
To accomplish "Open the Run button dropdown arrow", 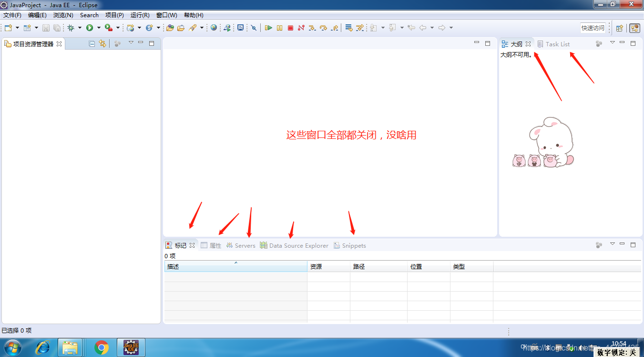I will (x=98, y=27).
